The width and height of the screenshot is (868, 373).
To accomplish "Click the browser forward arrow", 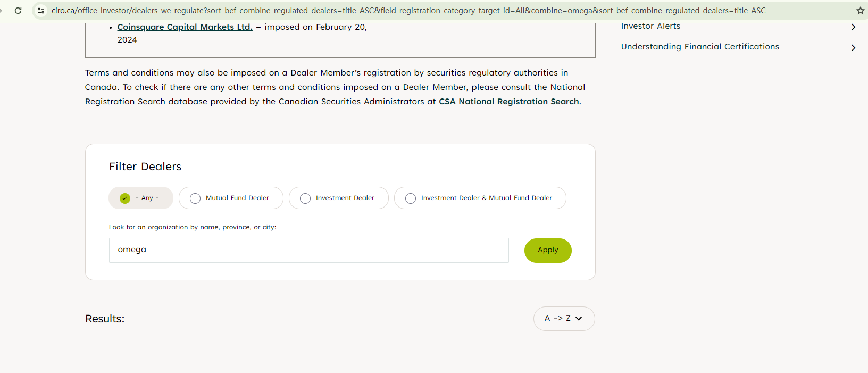I will point(2,11).
